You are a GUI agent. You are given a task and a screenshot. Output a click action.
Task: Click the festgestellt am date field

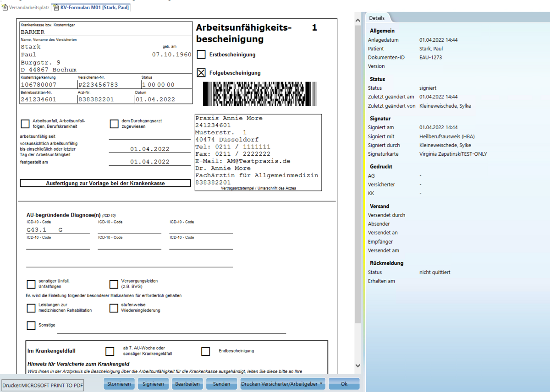pyautogui.click(x=149, y=161)
